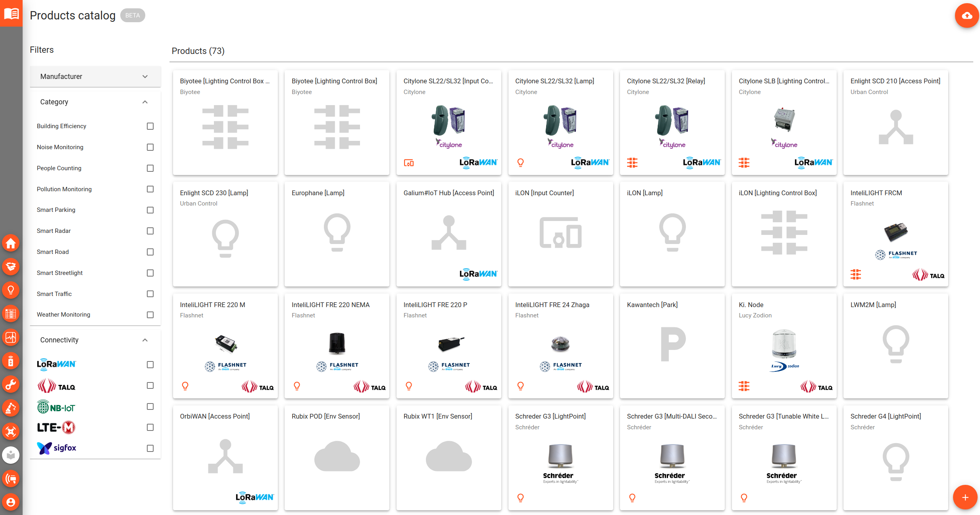Open the Rubix POD [Env Sensor] card
Screen dimensions: 980x515
point(337,458)
